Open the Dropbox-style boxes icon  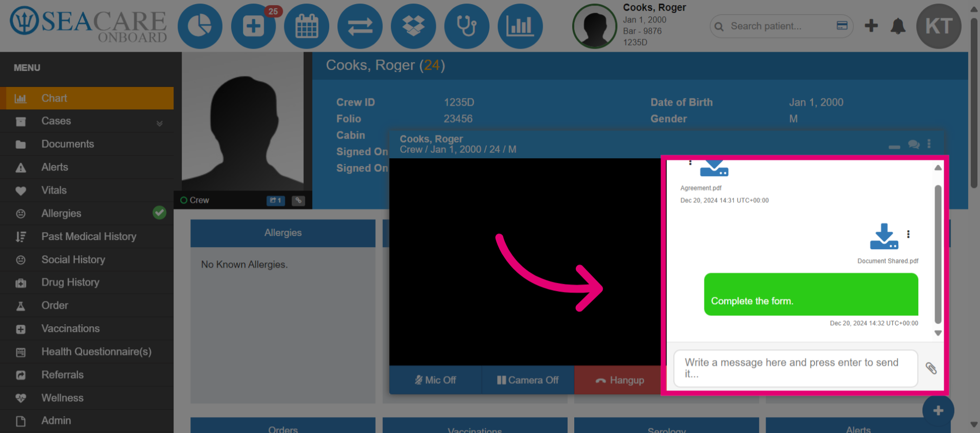tap(413, 27)
